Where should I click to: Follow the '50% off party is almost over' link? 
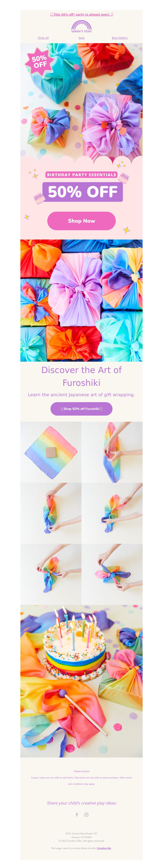point(82,14)
